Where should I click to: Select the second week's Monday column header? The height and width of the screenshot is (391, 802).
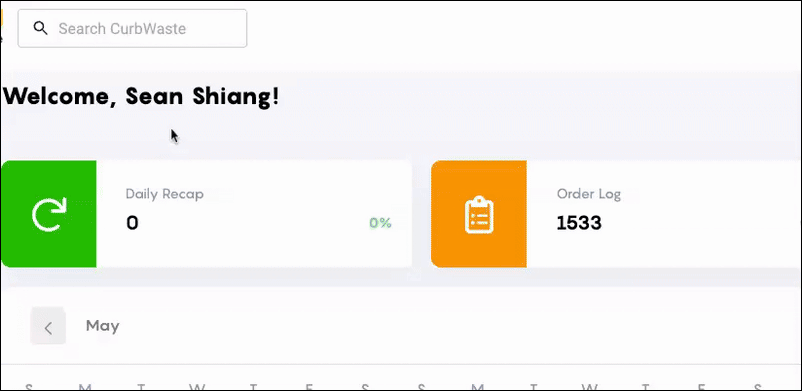pyautogui.click(x=477, y=387)
